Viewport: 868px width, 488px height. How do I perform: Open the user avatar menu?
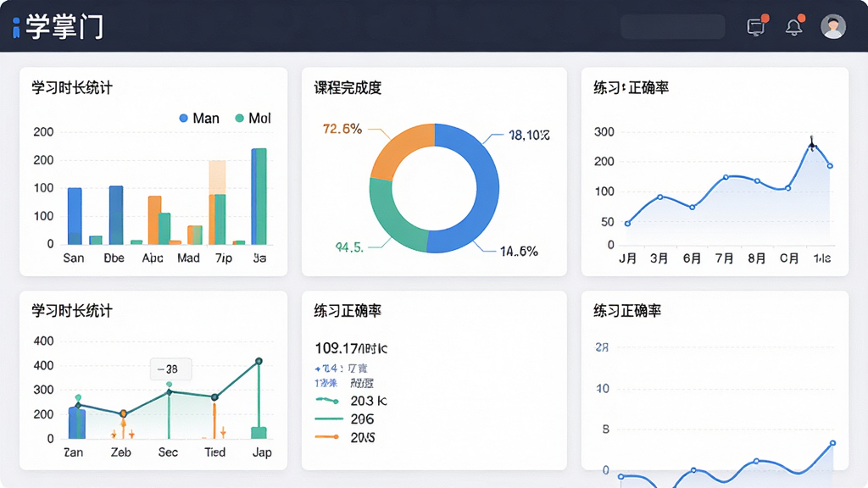coord(832,26)
